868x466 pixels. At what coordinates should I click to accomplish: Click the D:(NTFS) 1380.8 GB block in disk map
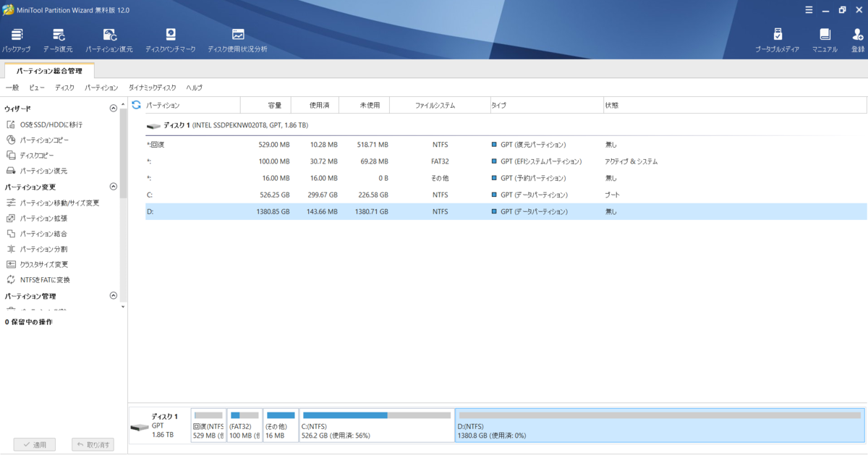(x=660, y=425)
